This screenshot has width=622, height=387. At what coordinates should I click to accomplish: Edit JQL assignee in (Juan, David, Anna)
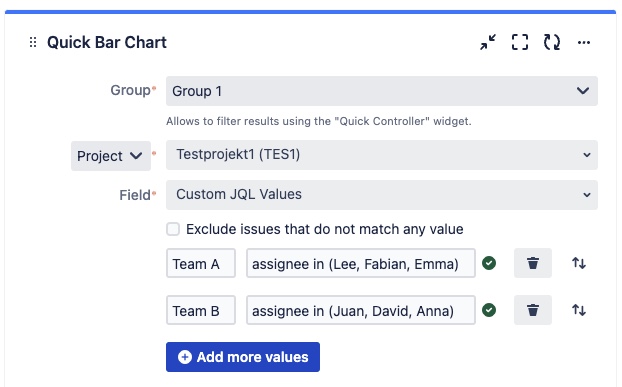(361, 310)
